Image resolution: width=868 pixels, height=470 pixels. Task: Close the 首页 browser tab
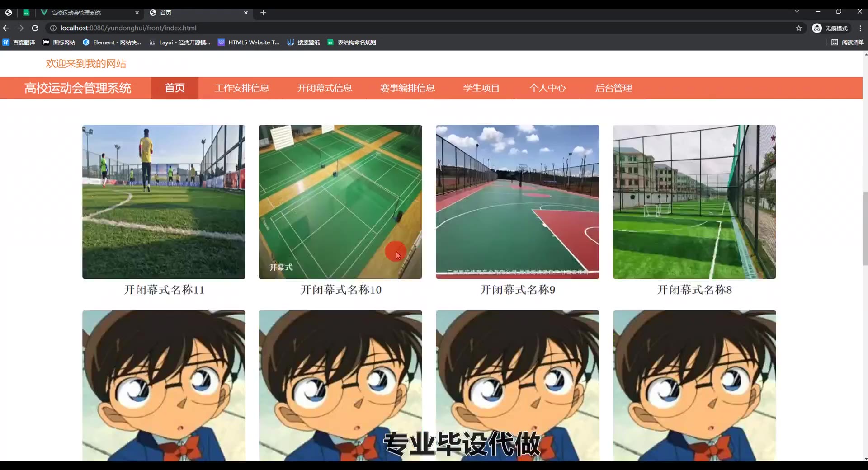coord(246,13)
